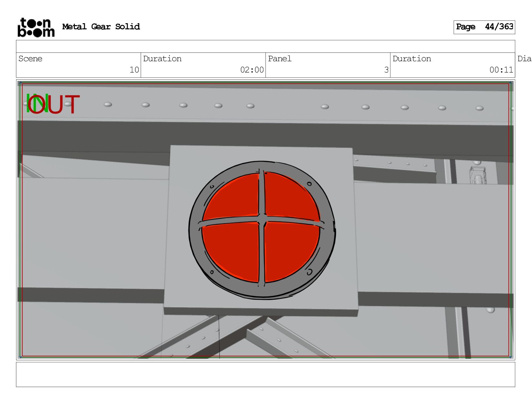The image size is (532, 411).
Task: Click the red 'OUT' camera frame label
Action: pos(54,104)
